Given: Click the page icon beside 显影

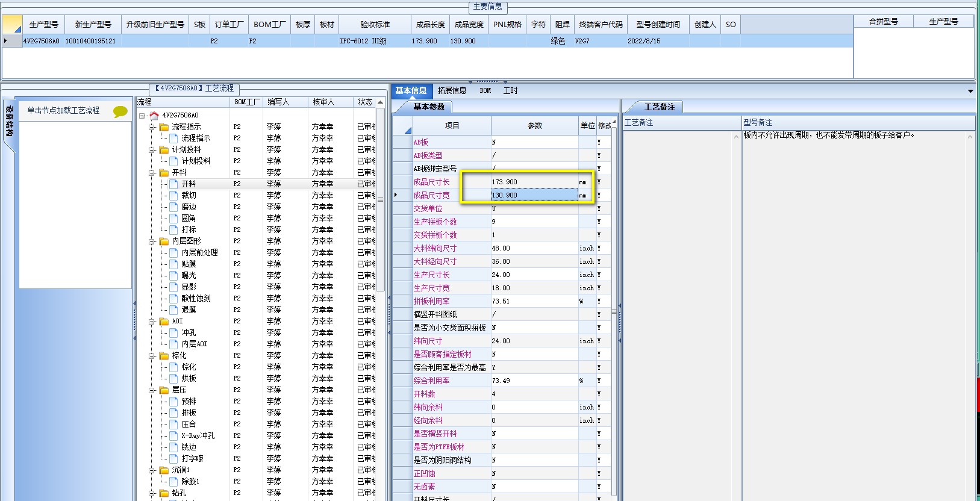Looking at the screenshot, I should (x=173, y=287).
